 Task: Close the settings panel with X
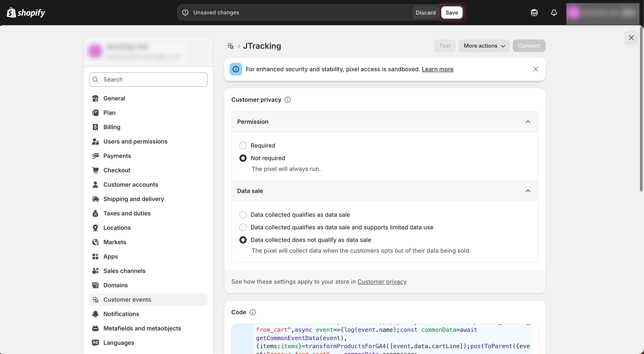click(x=631, y=38)
